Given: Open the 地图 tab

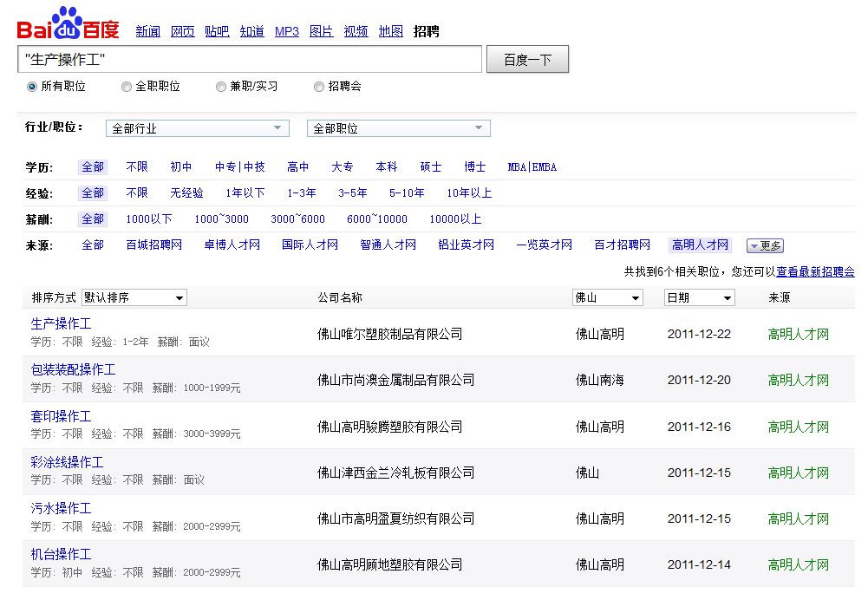Looking at the screenshot, I should coord(391,31).
